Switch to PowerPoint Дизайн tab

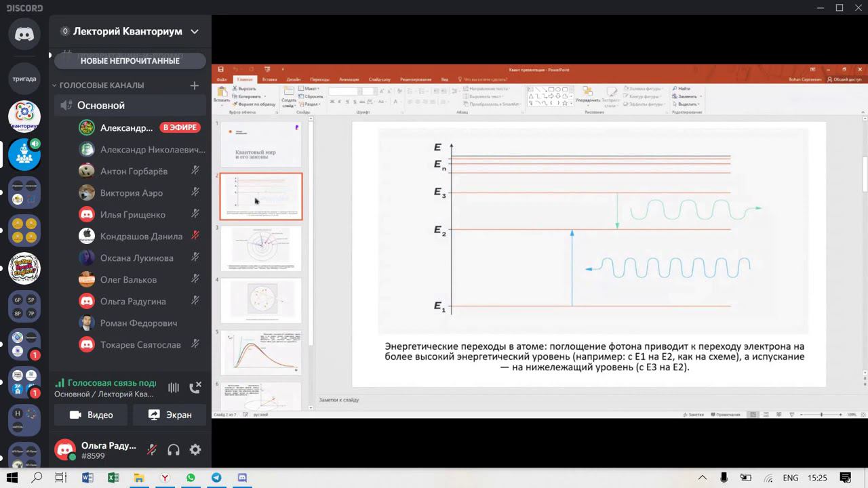294,80
